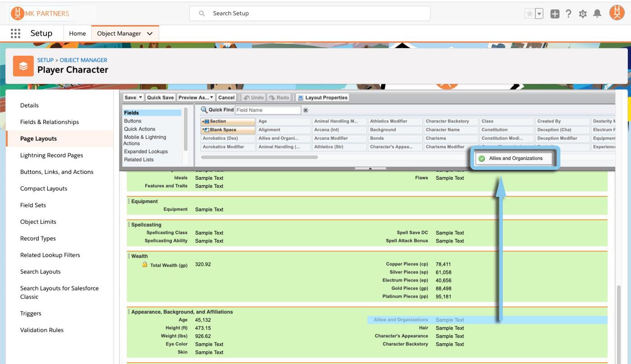631x364 pixels.
Task: Click the Total Wealth lock icon
Action: coord(145,265)
